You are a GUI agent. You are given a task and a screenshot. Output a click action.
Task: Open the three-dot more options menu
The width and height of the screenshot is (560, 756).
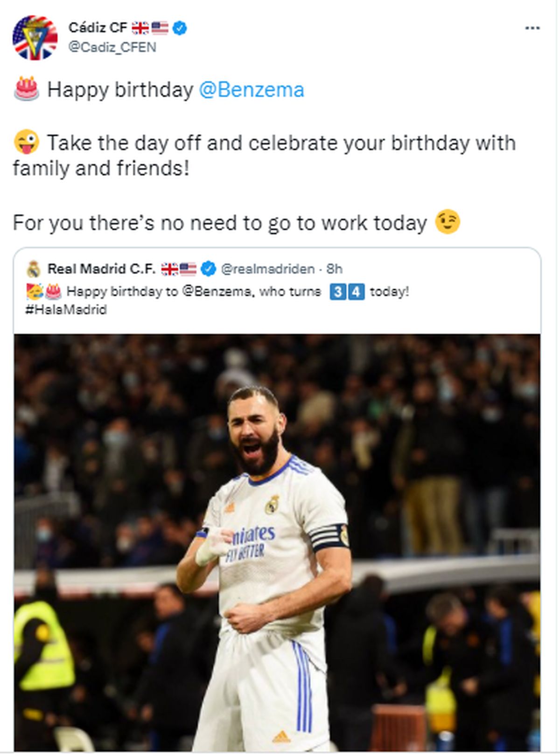[532, 28]
